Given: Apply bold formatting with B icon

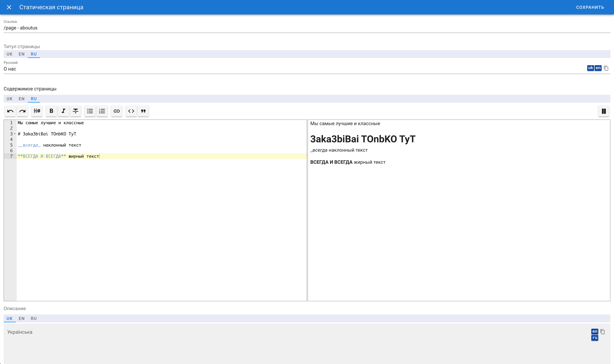Looking at the screenshot, I should point(51,111).
